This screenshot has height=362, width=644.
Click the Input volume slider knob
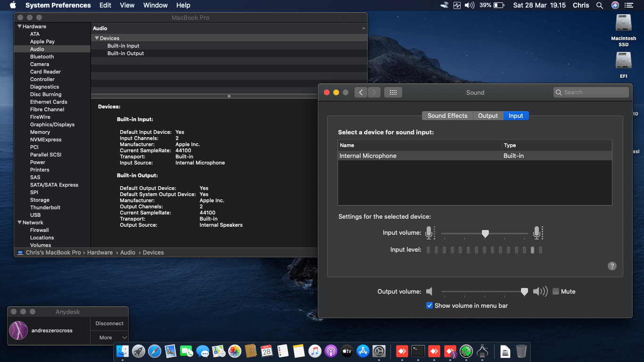[485, 233]
